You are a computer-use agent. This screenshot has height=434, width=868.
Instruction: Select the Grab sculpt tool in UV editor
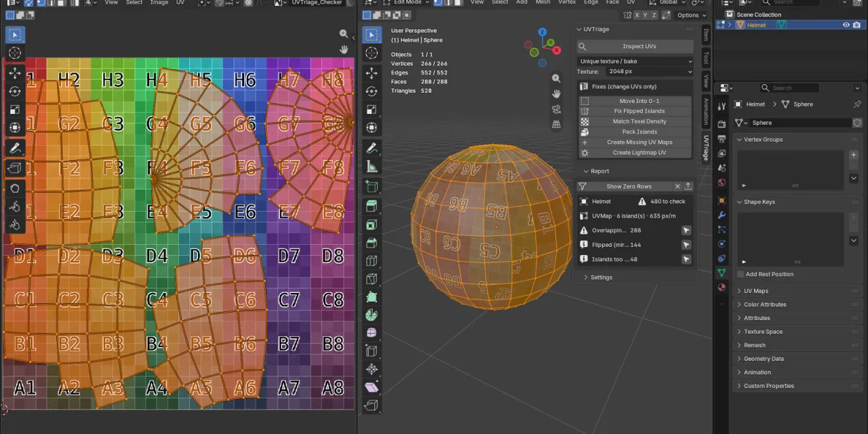point(15,188)
